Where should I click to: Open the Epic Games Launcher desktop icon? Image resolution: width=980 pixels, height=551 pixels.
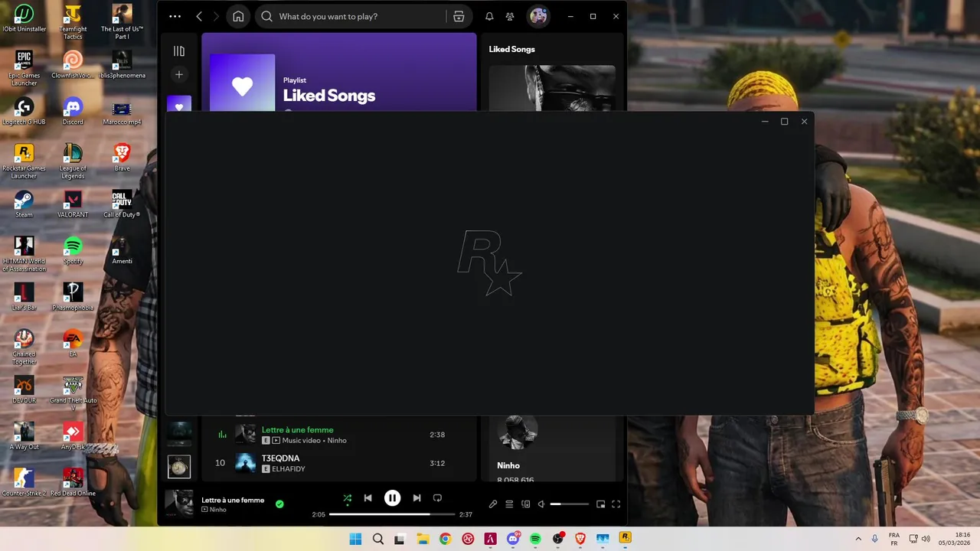click(24, 69)
